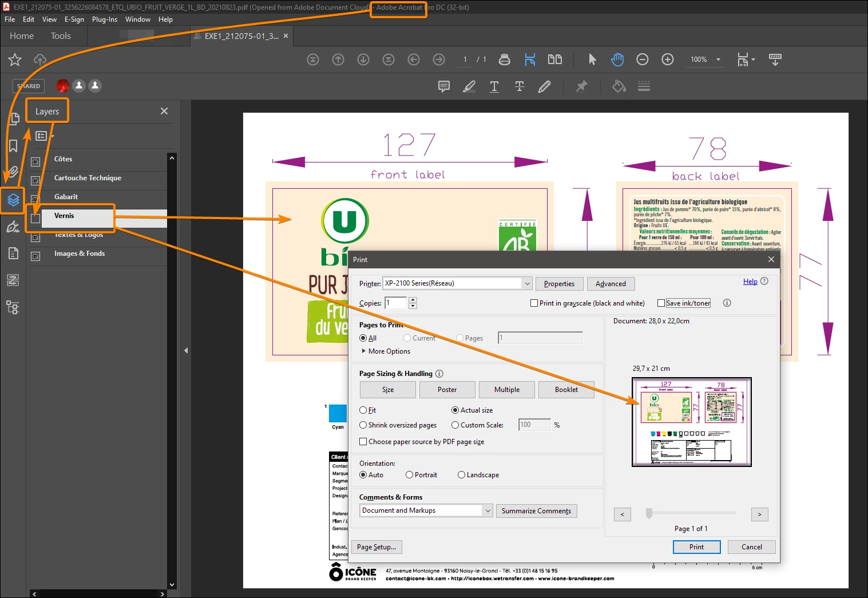This screenshot has height=598, width=868.
Task: Open the Layers panel sidebar icon
Action: click(x=13, y=200)
